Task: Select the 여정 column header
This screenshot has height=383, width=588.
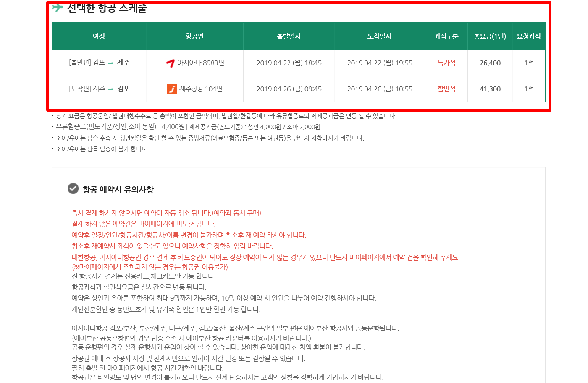Action: 99,36
